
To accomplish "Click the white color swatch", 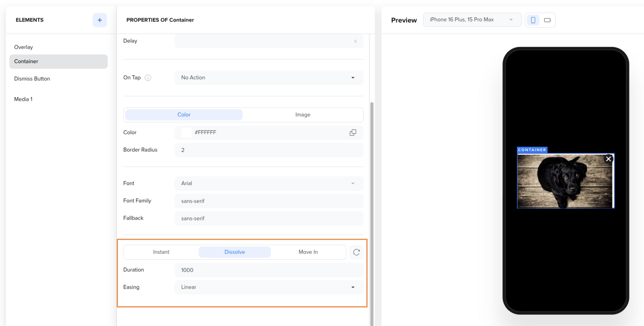I will (186, 132).
